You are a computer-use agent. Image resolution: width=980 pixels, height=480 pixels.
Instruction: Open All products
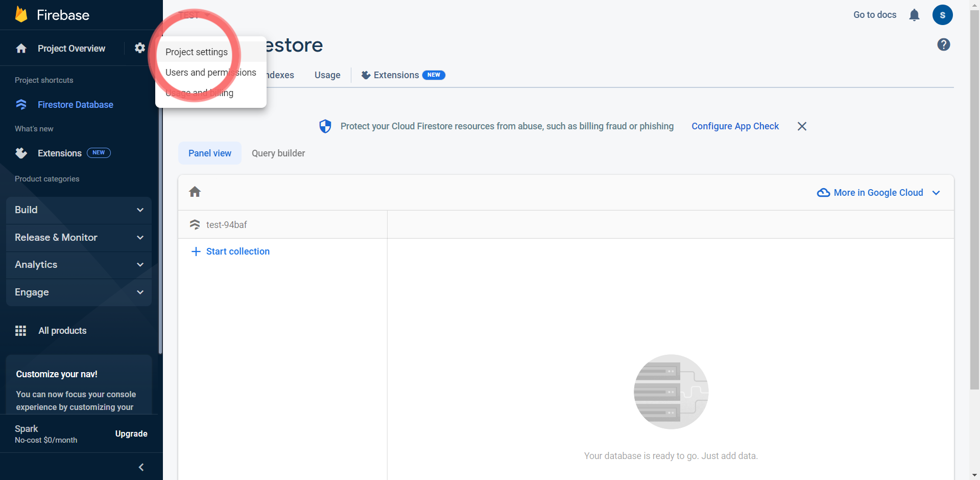click(x=62, y=331)
